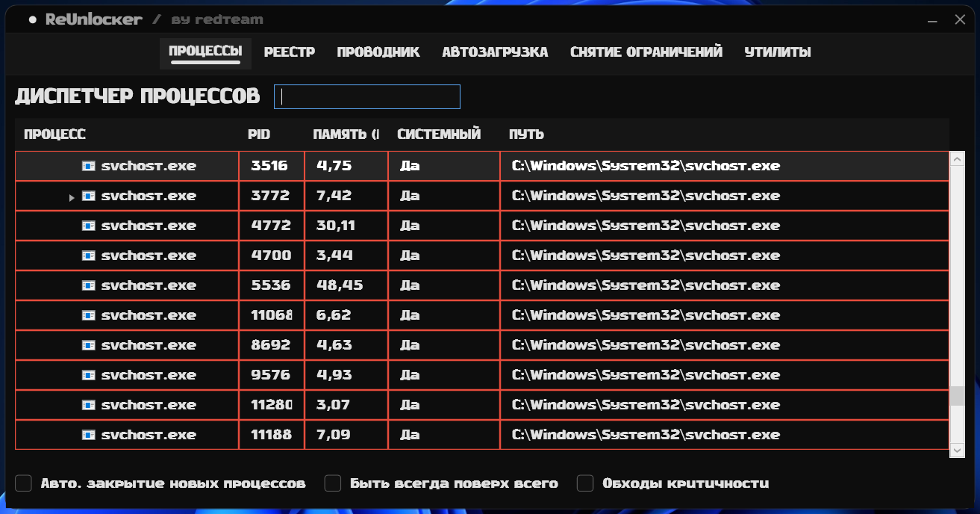Viewport: 980px width, 514px height.
Task: Click the svchost.exe icon for PID 8692
Action: pos(89,345)
